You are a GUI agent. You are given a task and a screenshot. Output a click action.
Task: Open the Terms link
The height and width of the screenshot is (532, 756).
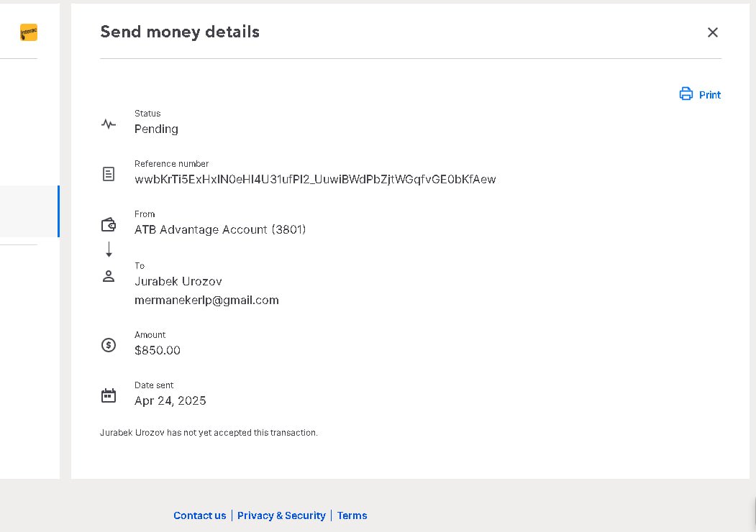[x=352, y=515]
